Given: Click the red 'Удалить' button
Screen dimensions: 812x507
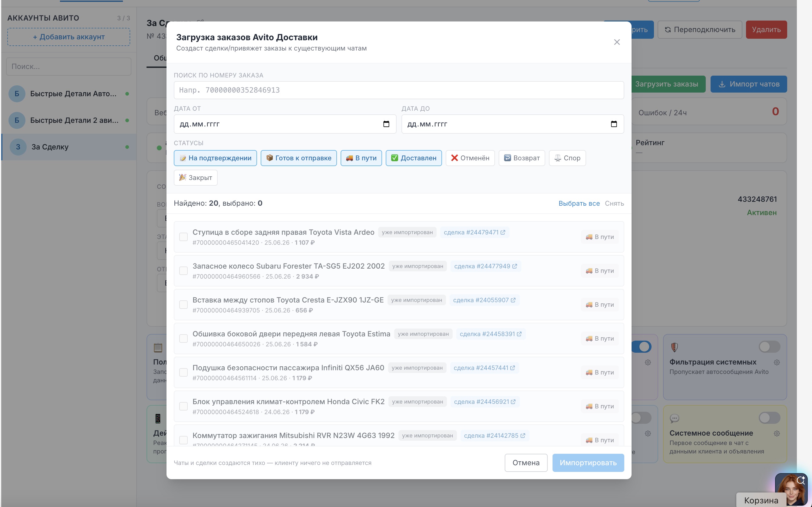Looking at the screenshot, I should [766, 30].
